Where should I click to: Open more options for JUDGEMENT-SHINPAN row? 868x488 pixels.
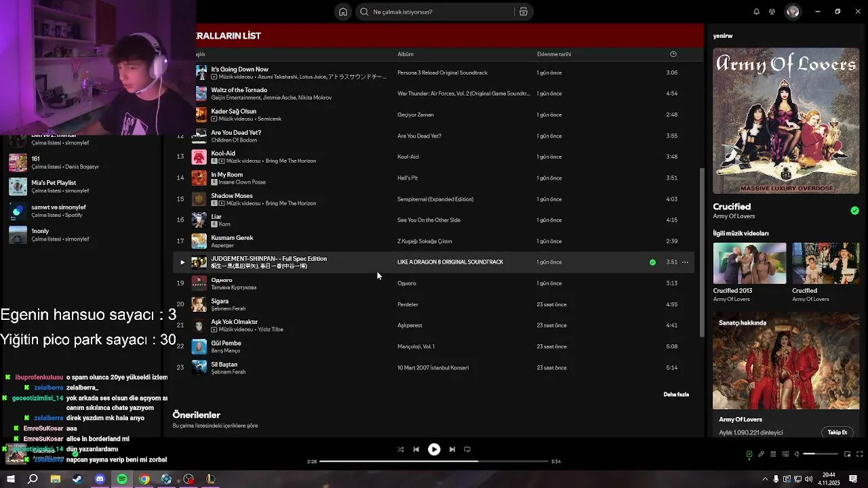click(x=686, y=262)
